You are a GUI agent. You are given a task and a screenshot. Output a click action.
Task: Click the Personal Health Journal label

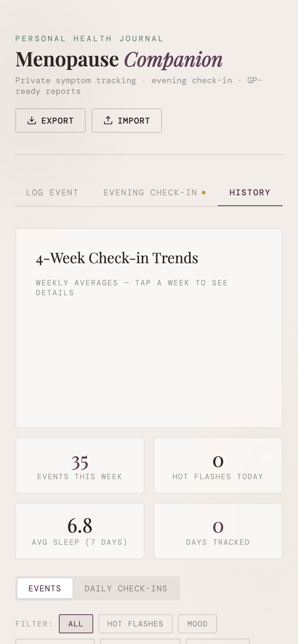(89, 38)
